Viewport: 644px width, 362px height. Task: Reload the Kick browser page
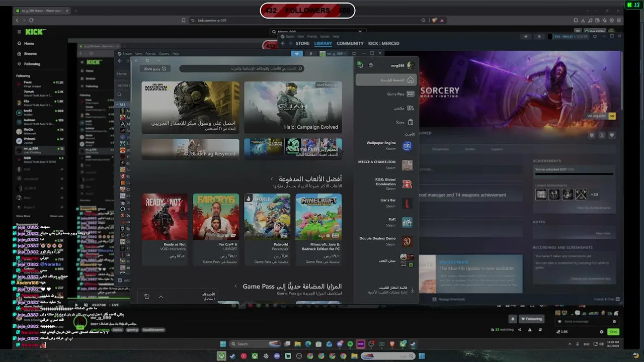(31, 20)
